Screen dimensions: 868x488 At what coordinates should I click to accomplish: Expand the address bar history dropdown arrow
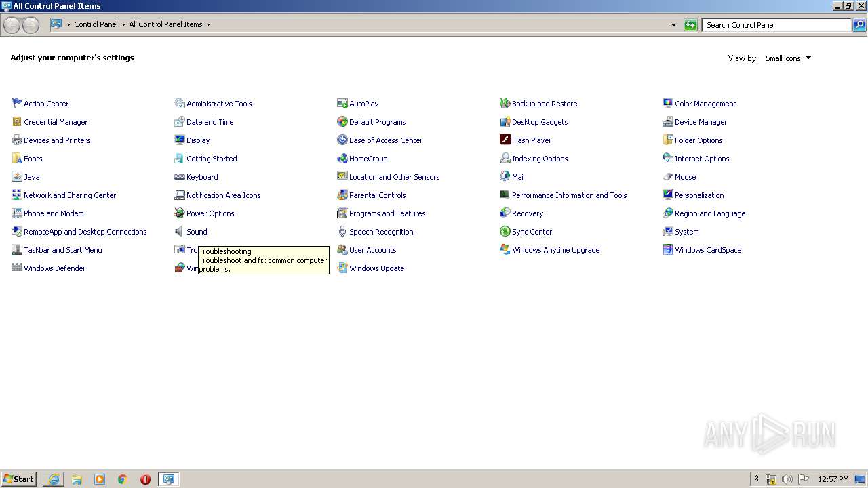tap(673, 25)
